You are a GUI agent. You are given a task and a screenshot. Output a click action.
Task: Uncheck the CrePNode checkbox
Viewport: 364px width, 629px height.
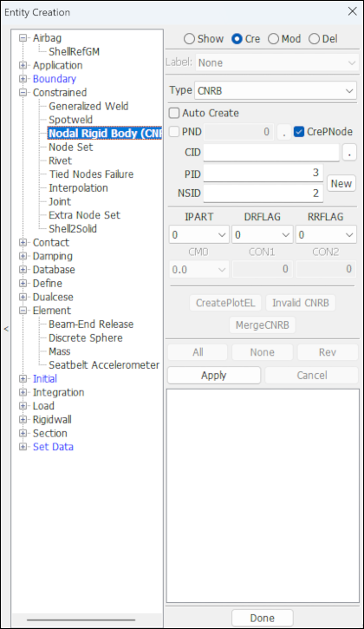coord(299,132)
